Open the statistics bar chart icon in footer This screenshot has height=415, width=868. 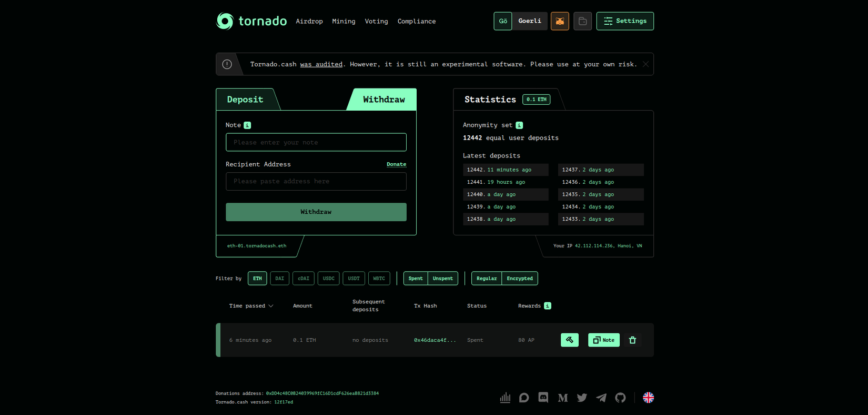pyautogui.click(x=505, y=398)
